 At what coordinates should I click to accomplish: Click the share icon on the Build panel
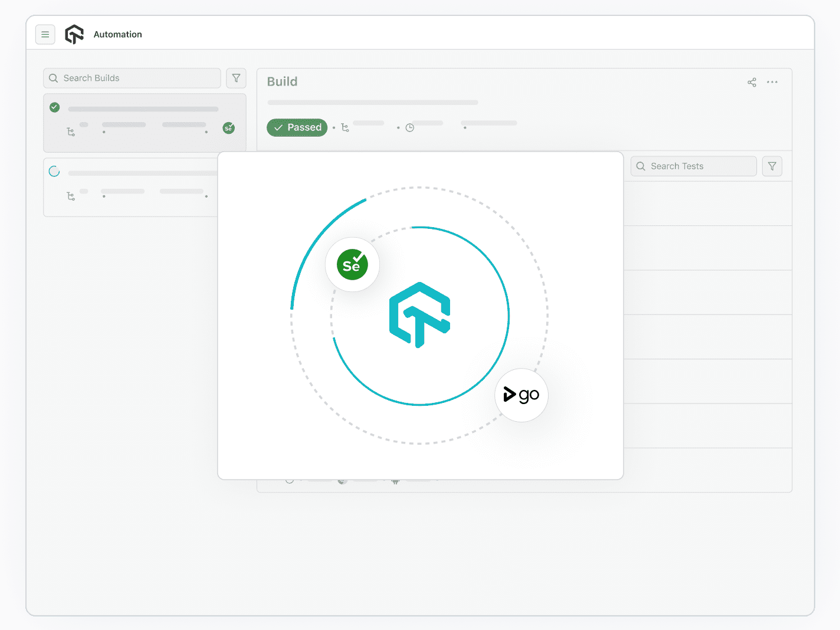(x=752, y=82)
